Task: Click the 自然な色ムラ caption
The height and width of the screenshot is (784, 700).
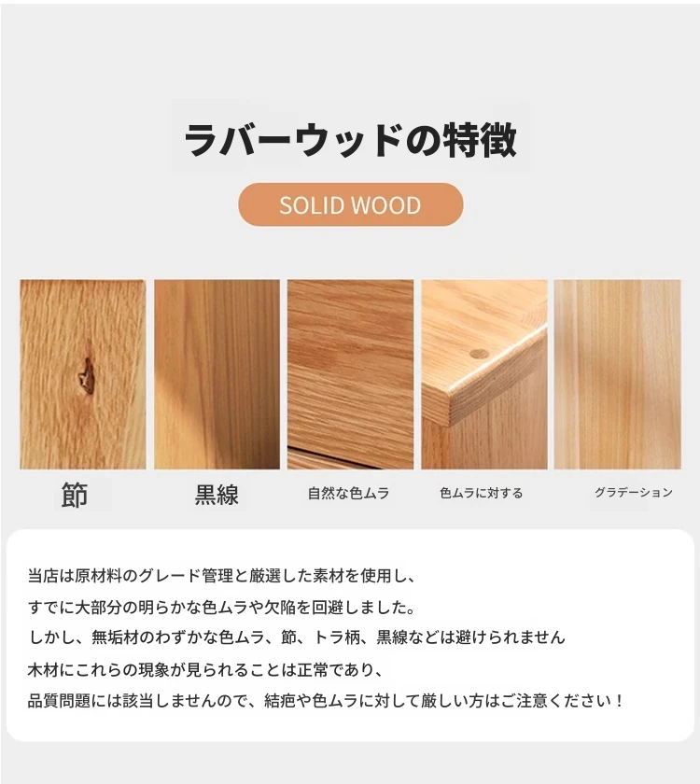Action: 348,494
